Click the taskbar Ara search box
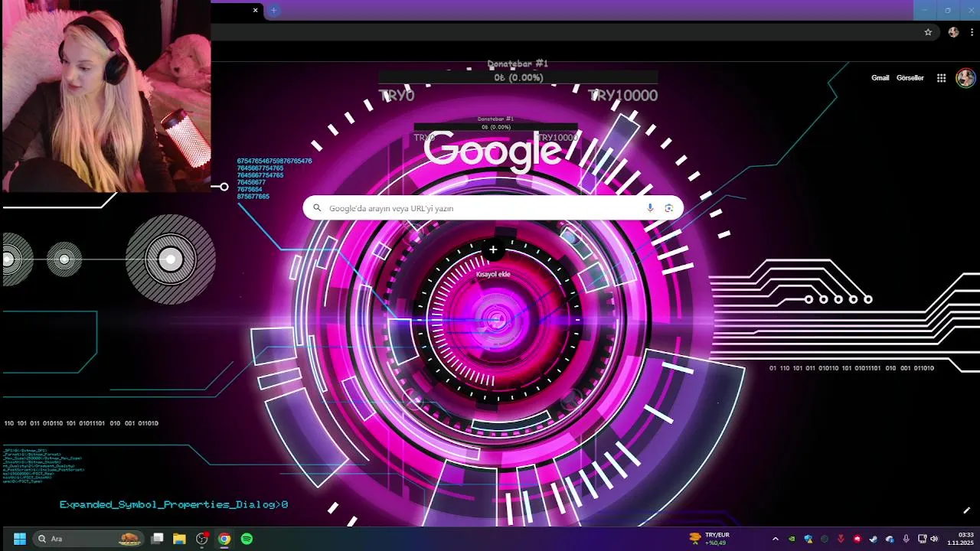 point(88,539)
